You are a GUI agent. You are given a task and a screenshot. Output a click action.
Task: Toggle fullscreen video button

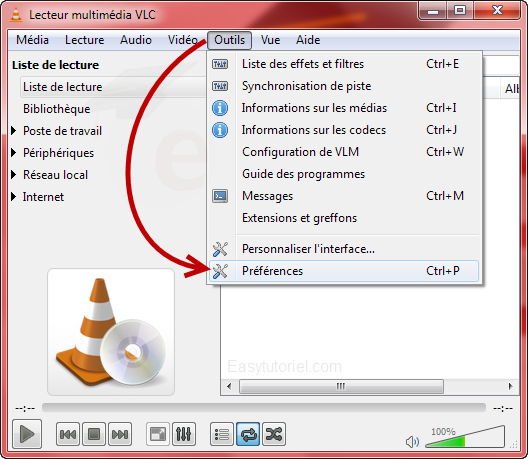click(158, 434)
